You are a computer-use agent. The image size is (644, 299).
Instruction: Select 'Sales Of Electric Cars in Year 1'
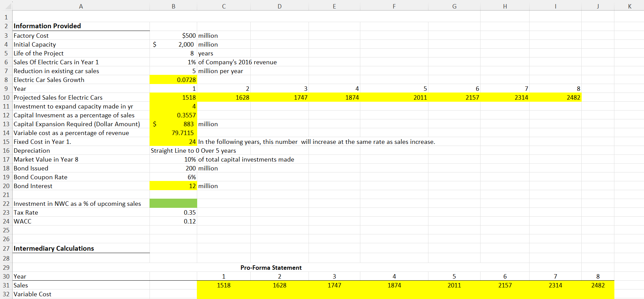(81, 62)
